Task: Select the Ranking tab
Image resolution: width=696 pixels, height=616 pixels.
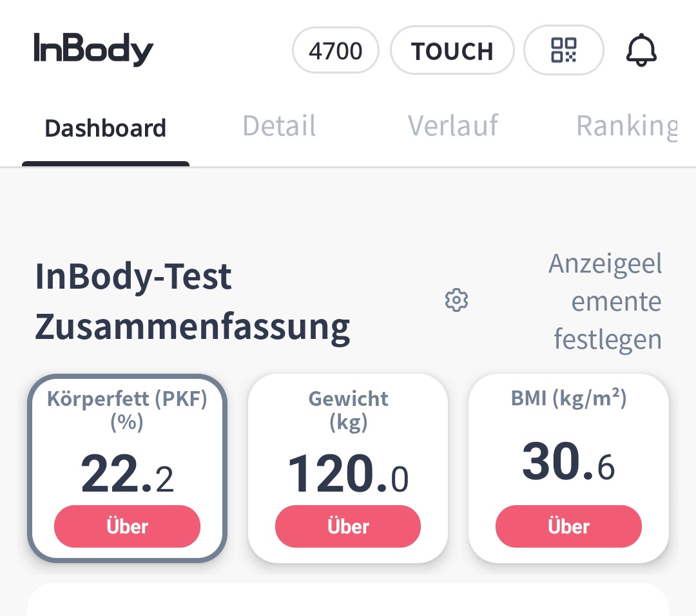Action: click(x=626, y=126)
